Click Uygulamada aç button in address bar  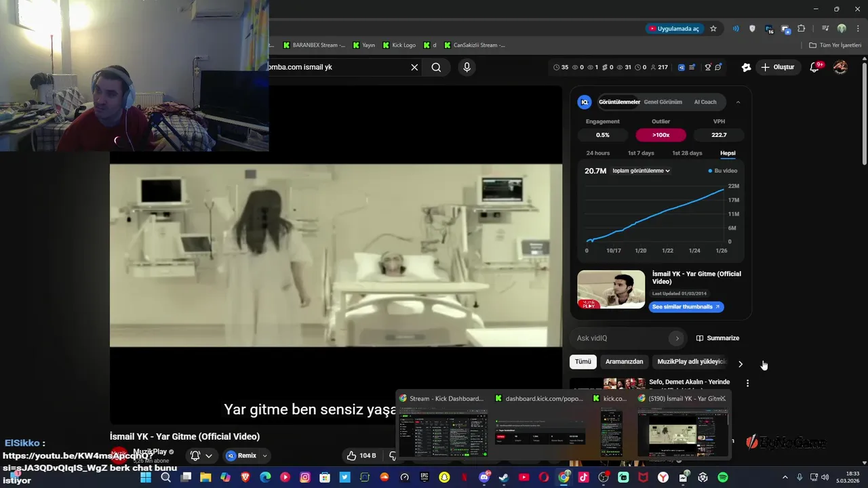pyautogui.click(x=673, y=28)
